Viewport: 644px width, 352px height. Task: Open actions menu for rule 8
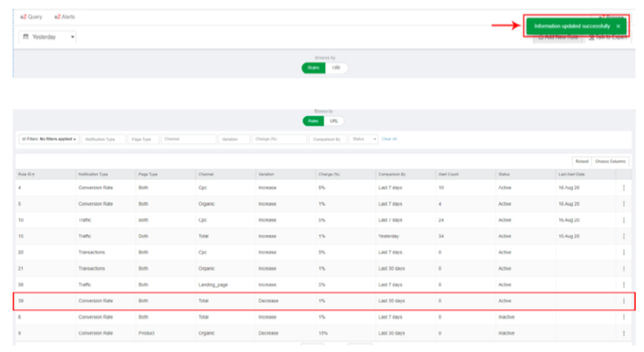pos(623,317)
